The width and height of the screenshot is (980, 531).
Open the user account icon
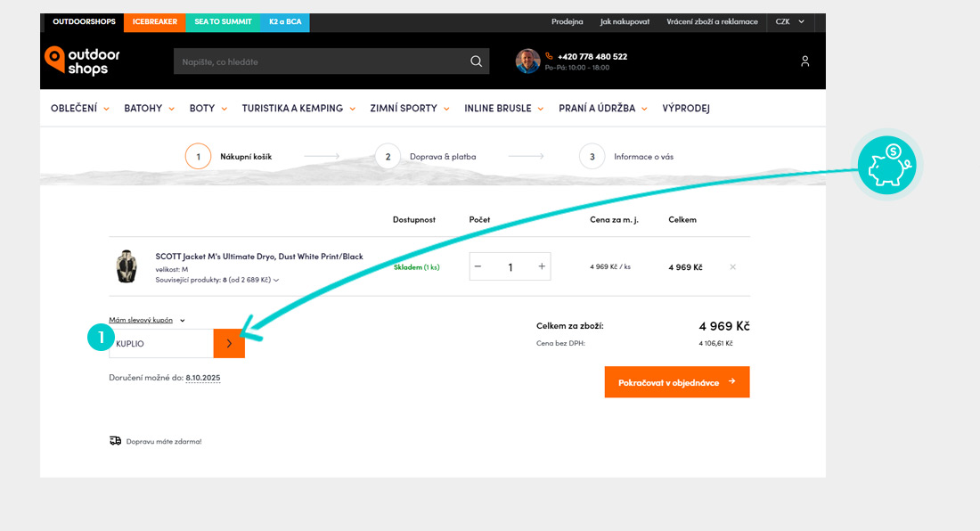coord(804,61)
